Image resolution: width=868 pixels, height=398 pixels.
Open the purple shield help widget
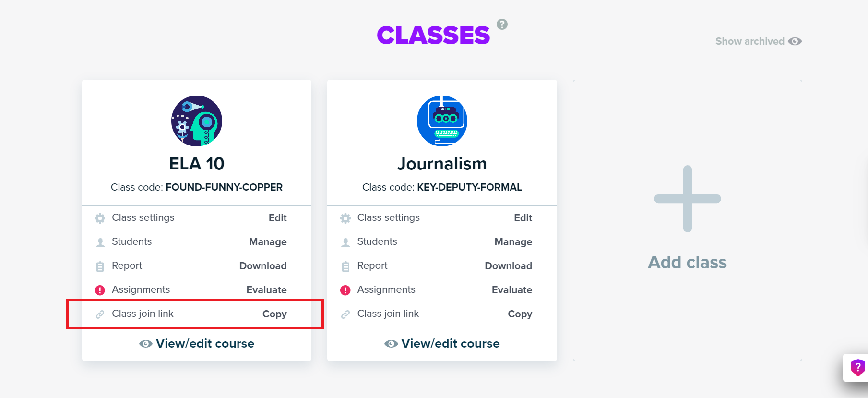tap(857, 368)
